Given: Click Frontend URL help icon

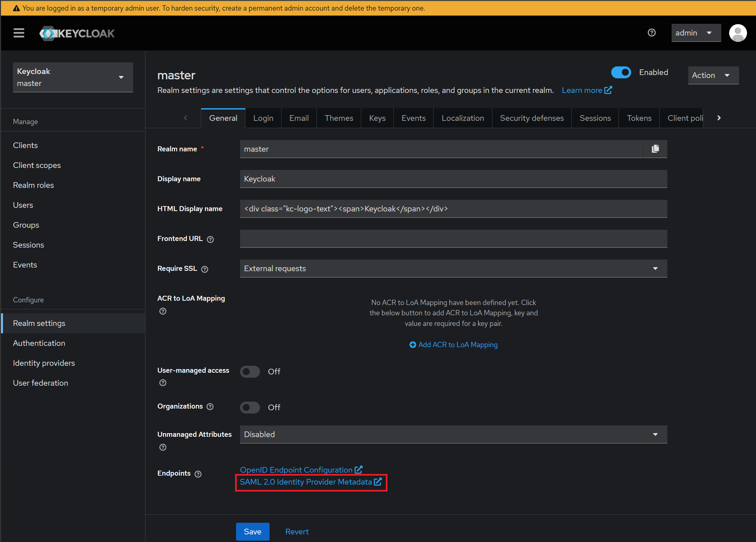Looking at the screenshot, I should click(210, 239).
